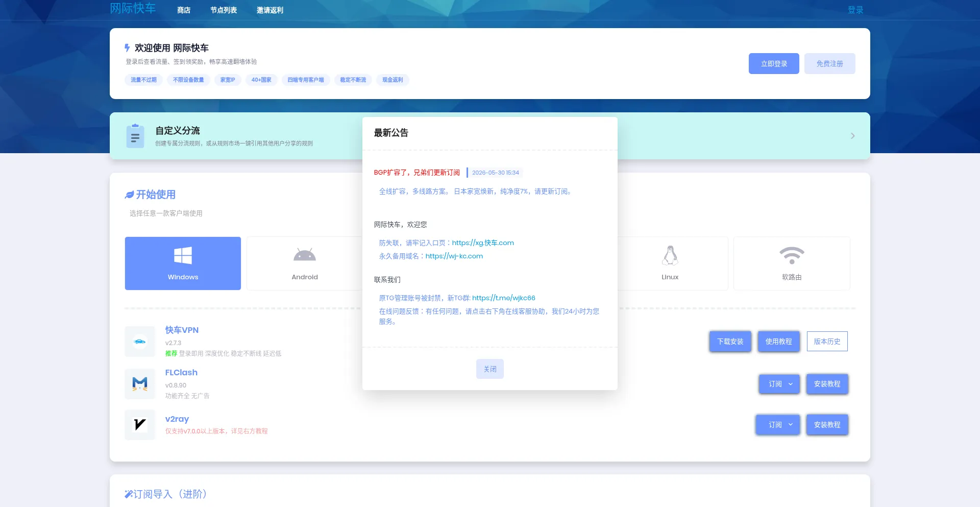The height and width of the screenshot is (507, 980).
Task: Click the 最新公告 dialog title
Action: [x=391, y=133]
